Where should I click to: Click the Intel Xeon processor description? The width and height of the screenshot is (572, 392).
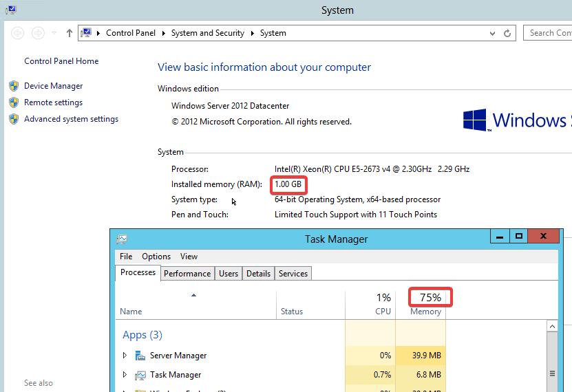(372, 169)
